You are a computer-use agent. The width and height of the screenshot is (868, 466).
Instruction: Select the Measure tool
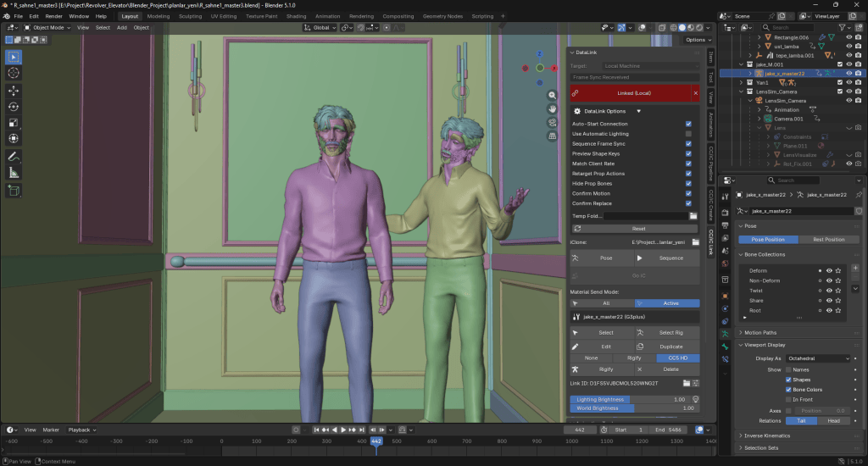pyautogui.click(x=14, y=173)
